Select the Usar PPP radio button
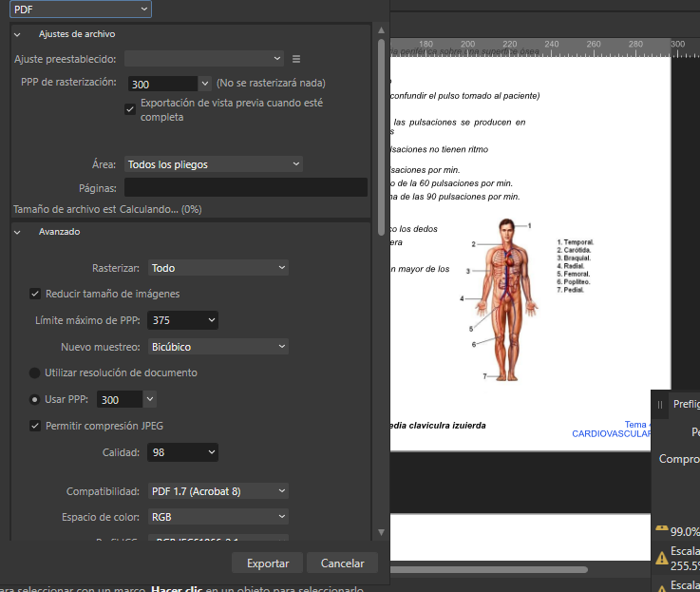The height and width of the screenshot is (592, 700). pyautogui.click(x=35, y=399)
